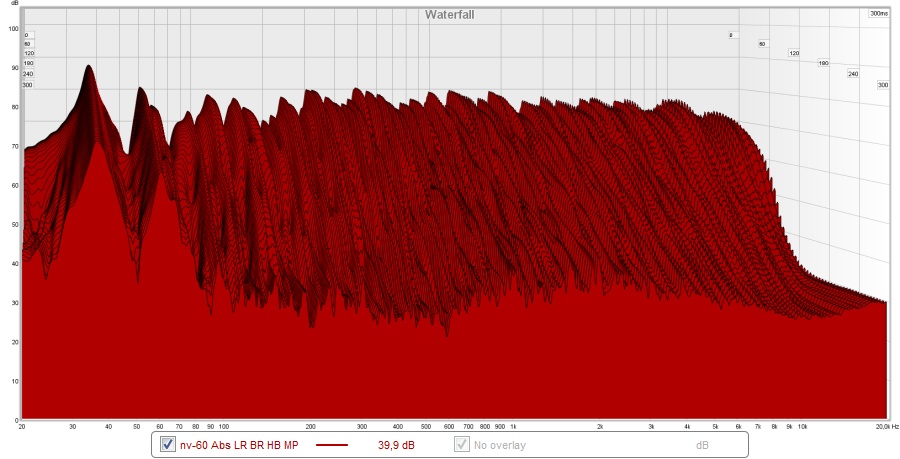900x459 pixels.
Task: Select the nv-60 Abs LR BR HB MP trace name
Action: tap(238, 445)
